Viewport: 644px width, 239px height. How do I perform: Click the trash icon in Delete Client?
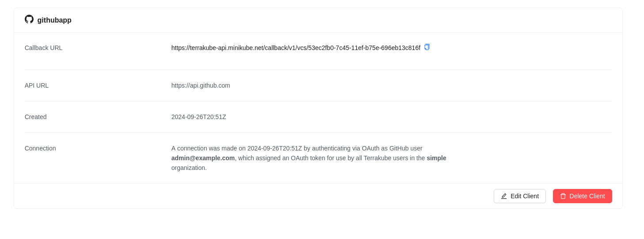pyautogui.click(x=563, y=196)
